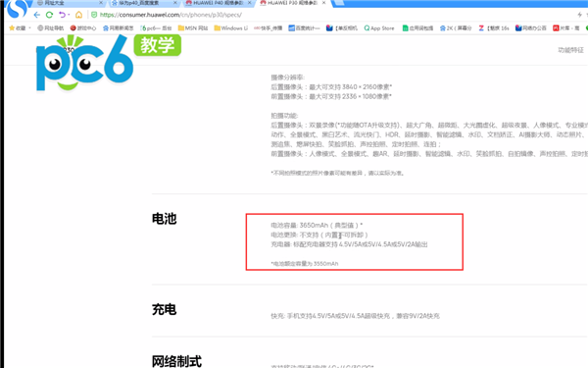Click the photo pixel disclaimer footnote
Image resolution: width=588 pixels, height=368 pixels.
tap(337, 173)
